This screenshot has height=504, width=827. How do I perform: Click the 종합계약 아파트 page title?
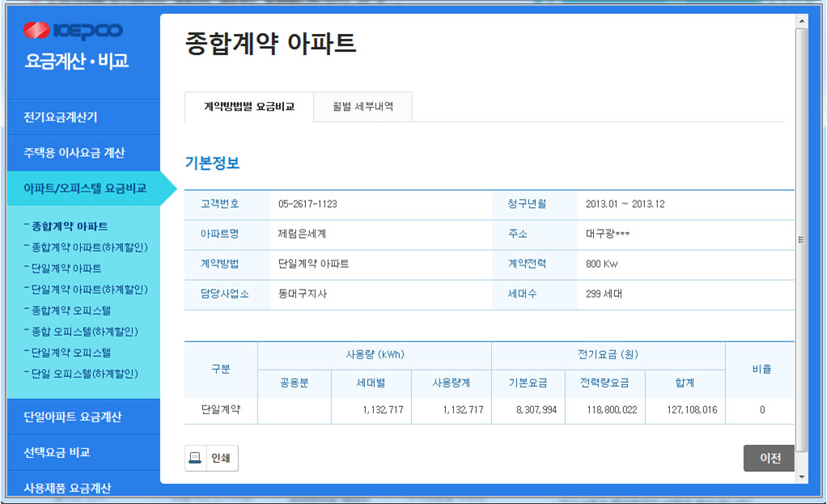point(270,44)
